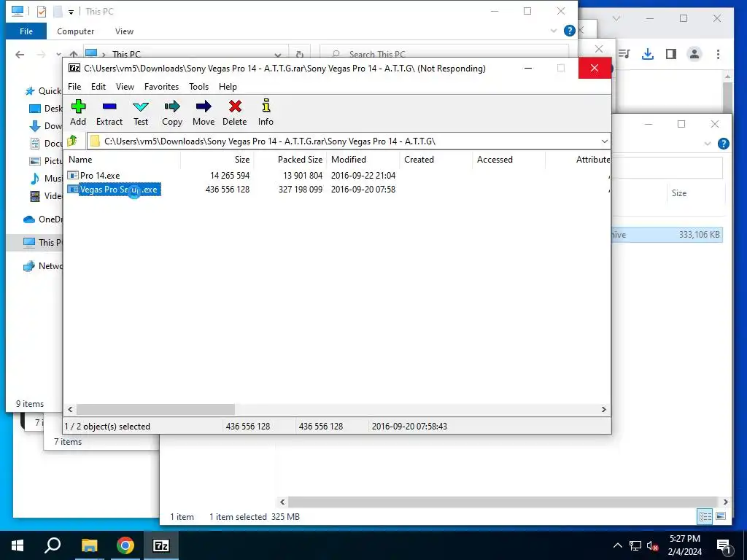Open the 7-Zip Edit menu
The image size is (747, 560).
point(98,87)
